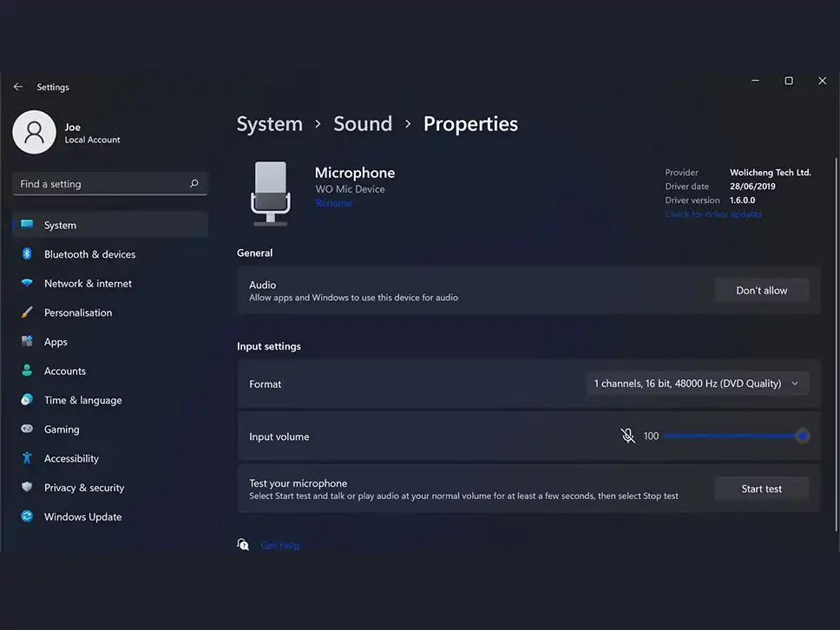The width and height of the screenshot is (840, 630).
Task: Select System in the breadcrumb trail
Action: click(x=269, y=123)
